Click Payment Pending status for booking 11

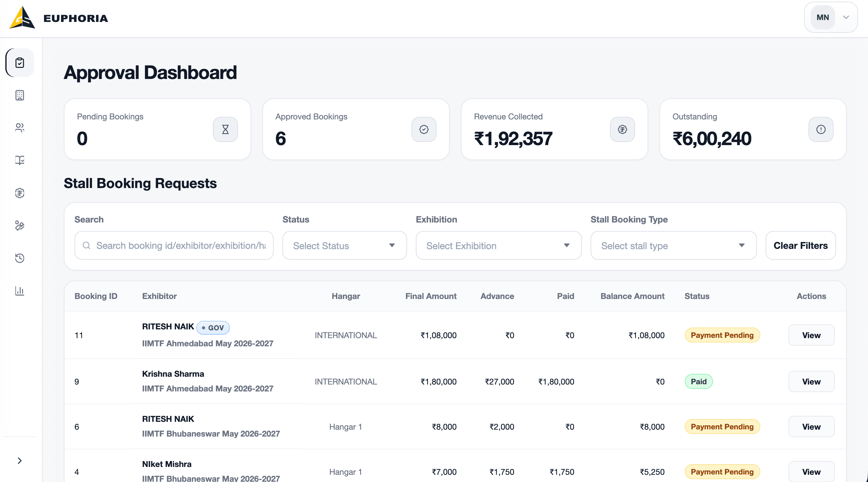[722, 335]
